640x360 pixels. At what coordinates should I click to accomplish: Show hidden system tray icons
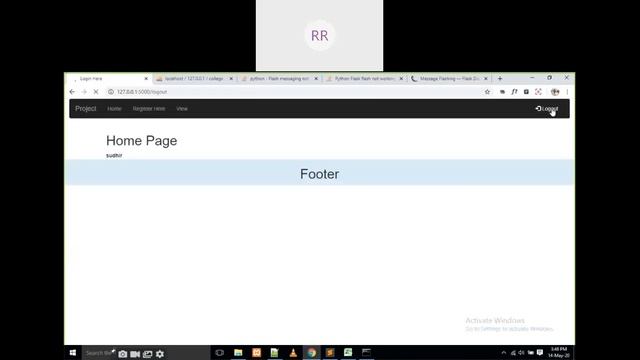(504, 353)
